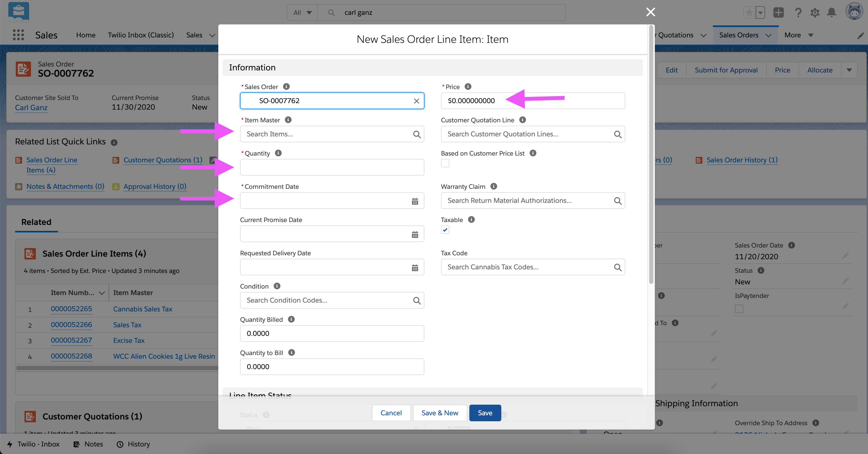The height and width of the screenshot is (454, 868).
Task: Open the Current Promise Date calendar picker
Action: pos(415,235)
